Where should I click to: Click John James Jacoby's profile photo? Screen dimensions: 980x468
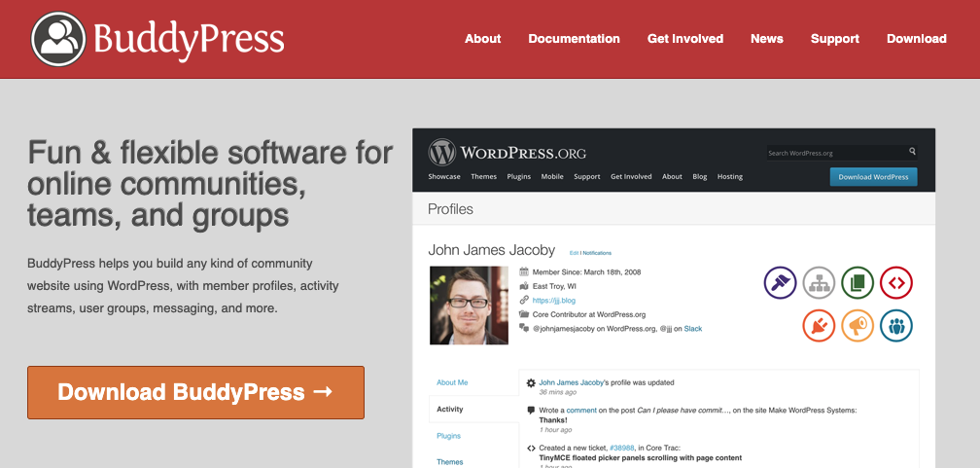tap(469, 306)
